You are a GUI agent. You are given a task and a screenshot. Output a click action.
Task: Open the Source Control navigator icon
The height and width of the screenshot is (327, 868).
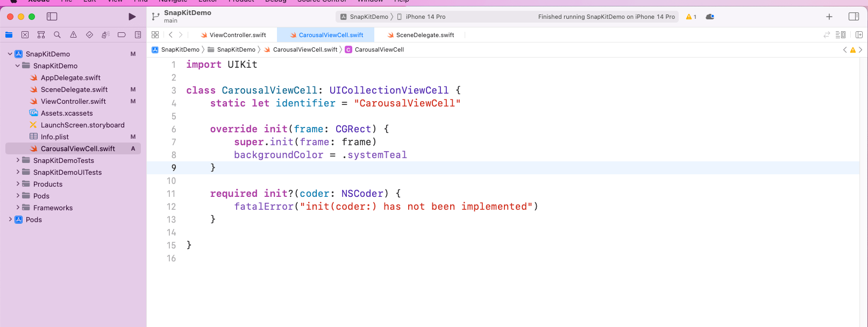pos(25,35)
